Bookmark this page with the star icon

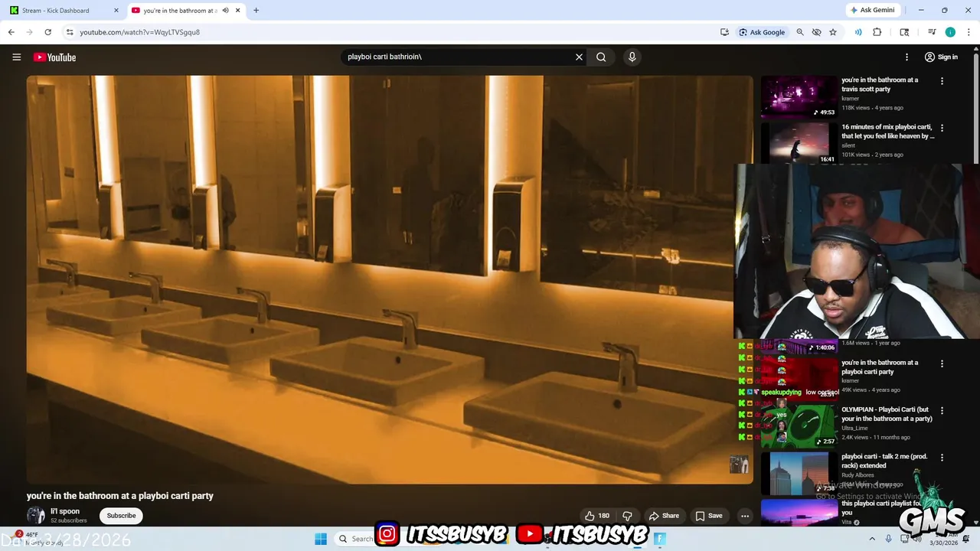pos(833,32)
